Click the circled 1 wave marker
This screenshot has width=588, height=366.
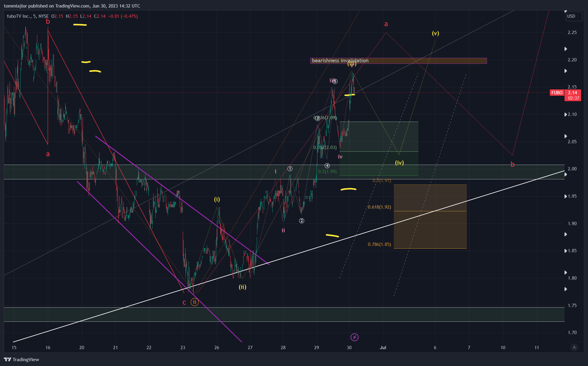click(290, 169)
